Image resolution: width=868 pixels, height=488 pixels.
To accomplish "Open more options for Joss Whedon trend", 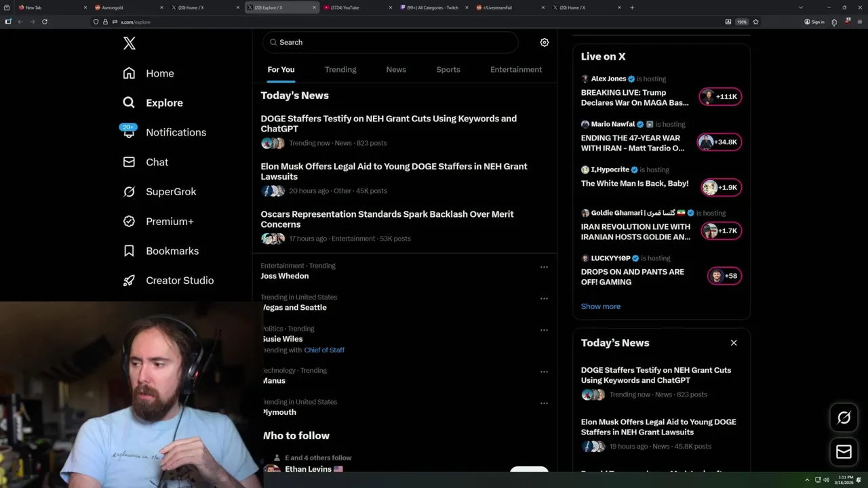I will pos(544,267).
